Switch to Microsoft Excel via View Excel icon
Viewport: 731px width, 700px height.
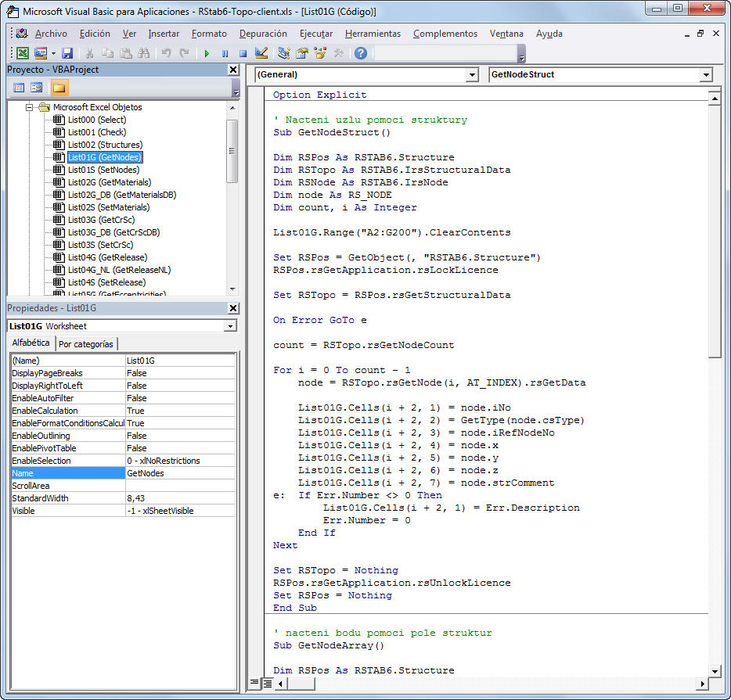coord(23,53)
